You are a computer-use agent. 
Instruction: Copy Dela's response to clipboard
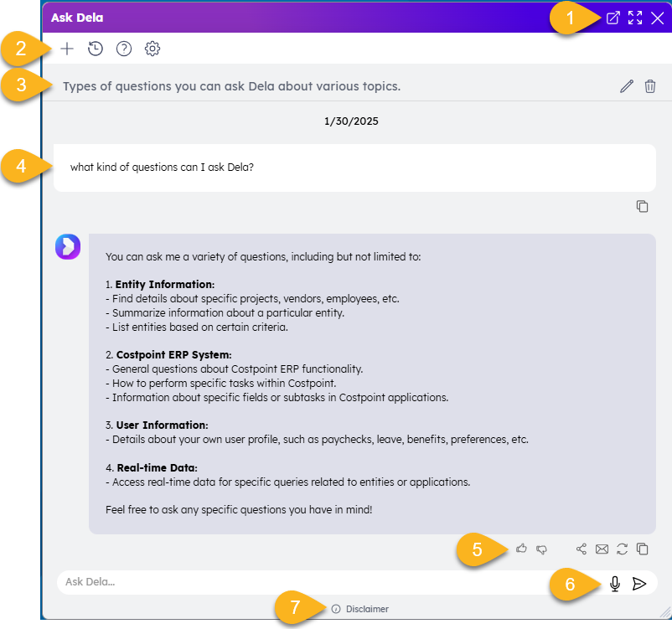(x=643, y=549)
